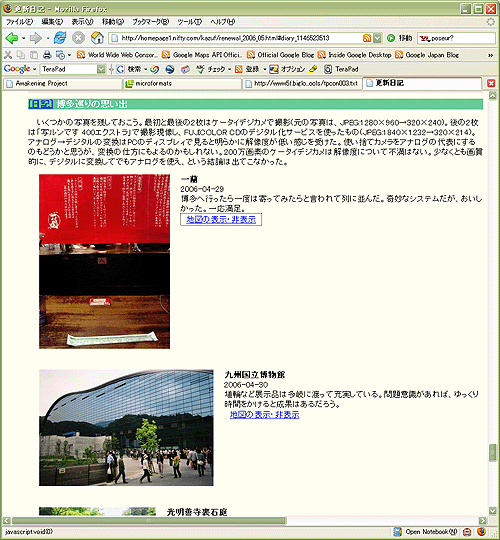The width and height of the screenshot is (500, 540).
Task: Expand the address bar URL dropdown
Action: 377,38
